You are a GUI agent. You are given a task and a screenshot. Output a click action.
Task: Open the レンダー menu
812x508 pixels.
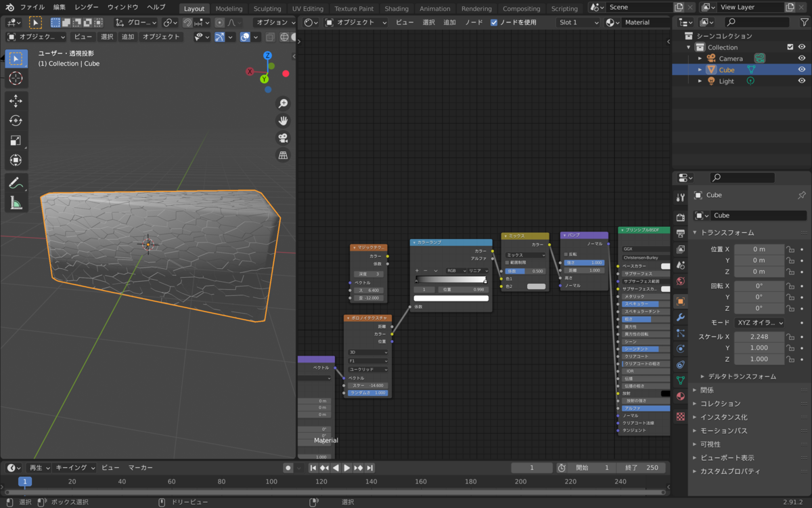pyautogui.click(x=86, y=7)
